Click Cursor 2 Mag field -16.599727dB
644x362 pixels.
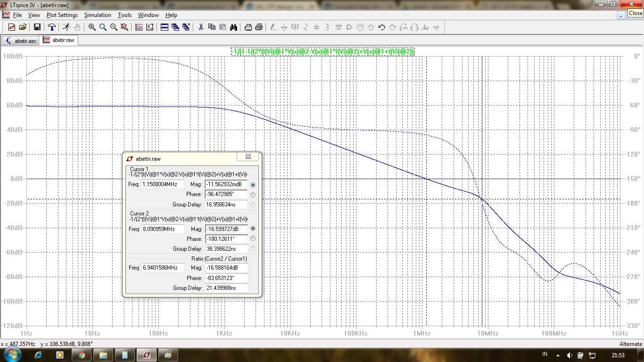coord(227,229)
